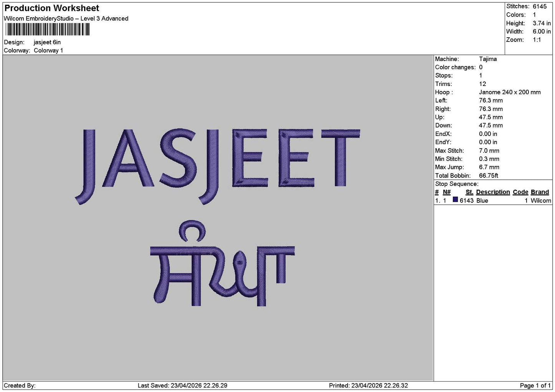
Task: Click 'Wilcom EmbroideryStudio – Level 3 Advanced' text
Action: 66,18
